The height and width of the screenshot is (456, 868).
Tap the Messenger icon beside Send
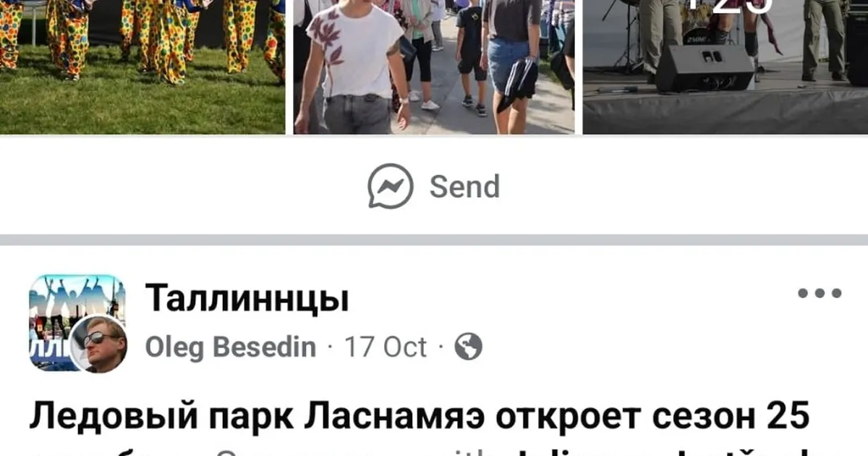tap(391, 187)
